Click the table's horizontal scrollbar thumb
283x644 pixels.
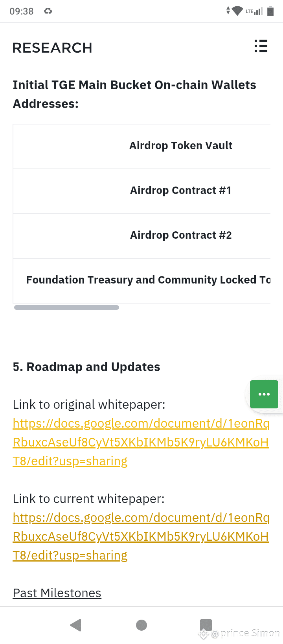[66, 307]
